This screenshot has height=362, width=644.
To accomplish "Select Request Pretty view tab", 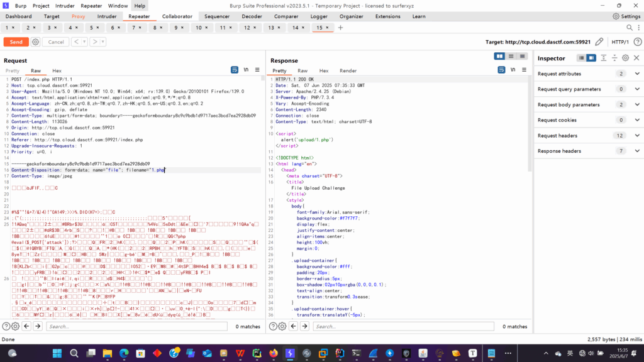I will click(13, 70).
